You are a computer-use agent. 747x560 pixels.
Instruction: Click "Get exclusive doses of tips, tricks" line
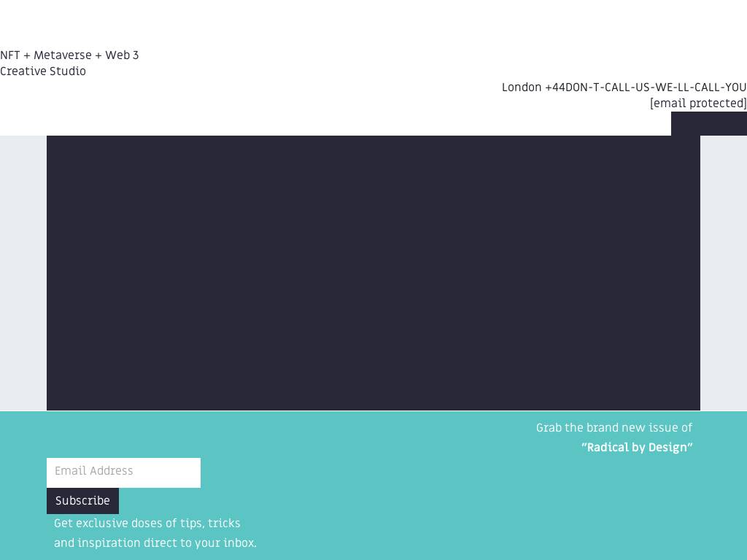pyautogui.click(x=147, y=524)
